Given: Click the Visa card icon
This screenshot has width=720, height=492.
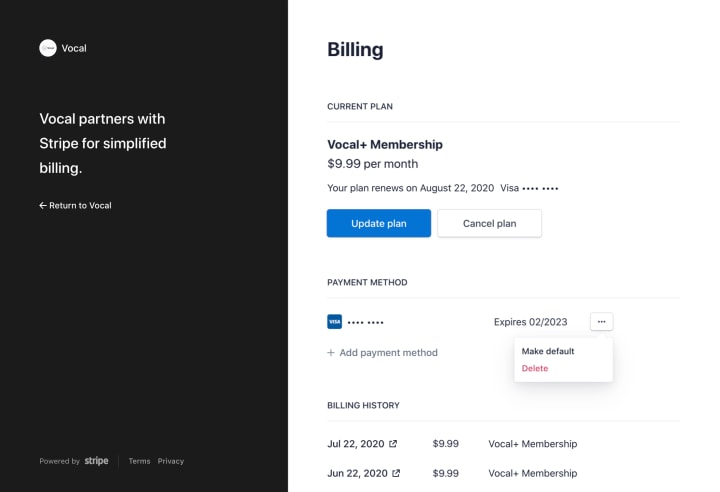Looking at the screenshot, I should click(334, 322).
